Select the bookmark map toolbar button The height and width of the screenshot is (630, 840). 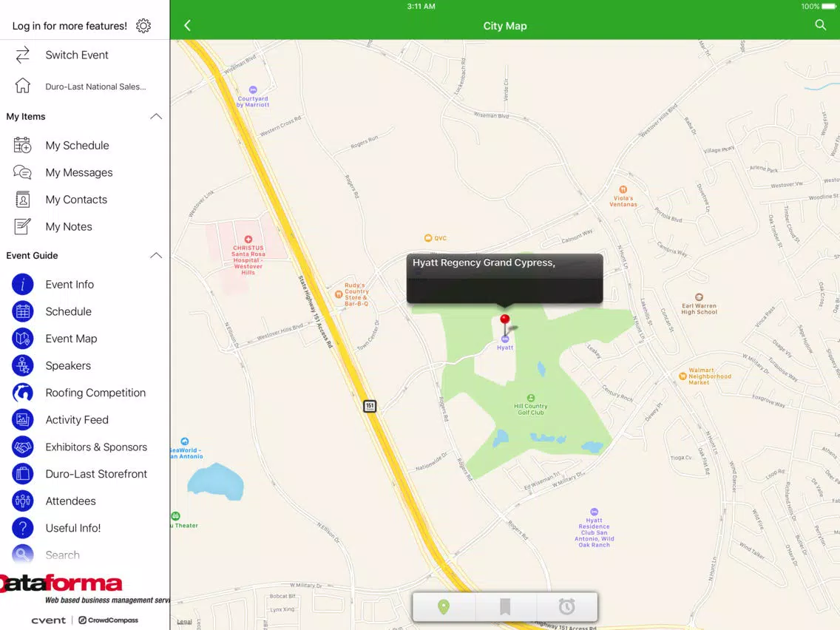[x=504, y=607]
